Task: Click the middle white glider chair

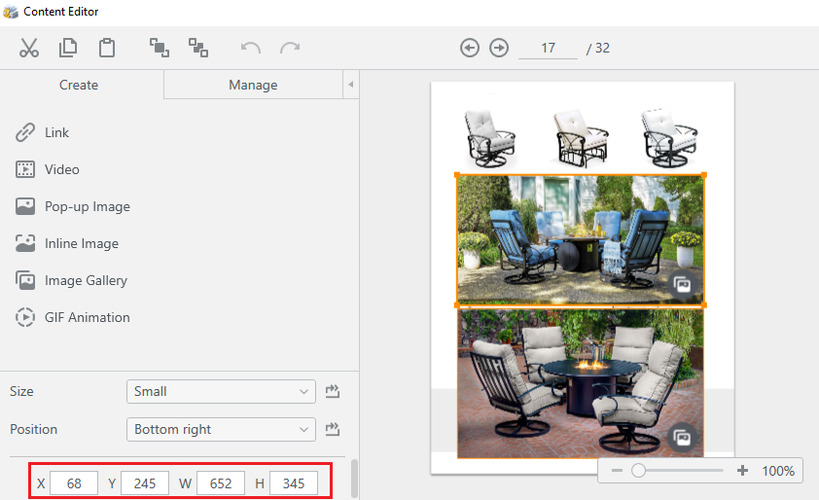Action: click(x=581, y=139)
